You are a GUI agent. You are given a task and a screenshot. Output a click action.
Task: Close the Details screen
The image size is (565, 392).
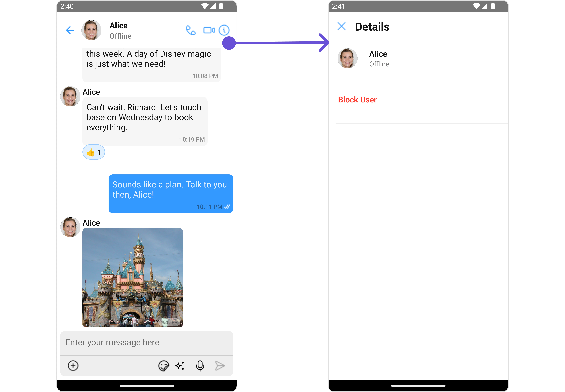pos(341,26)
